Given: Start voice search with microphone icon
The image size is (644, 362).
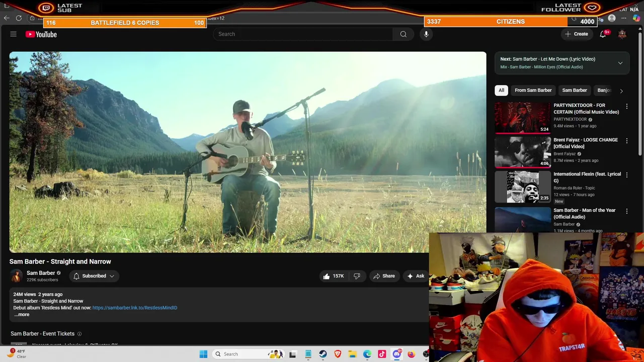Looking at the screenshot, I should (426, 34).
